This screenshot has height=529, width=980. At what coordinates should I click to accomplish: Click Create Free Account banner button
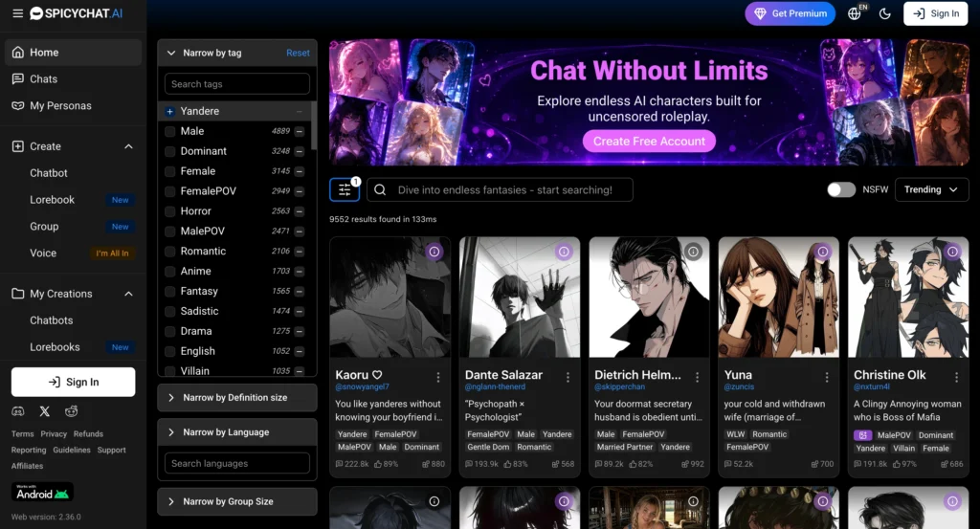[x=649, y=142]
